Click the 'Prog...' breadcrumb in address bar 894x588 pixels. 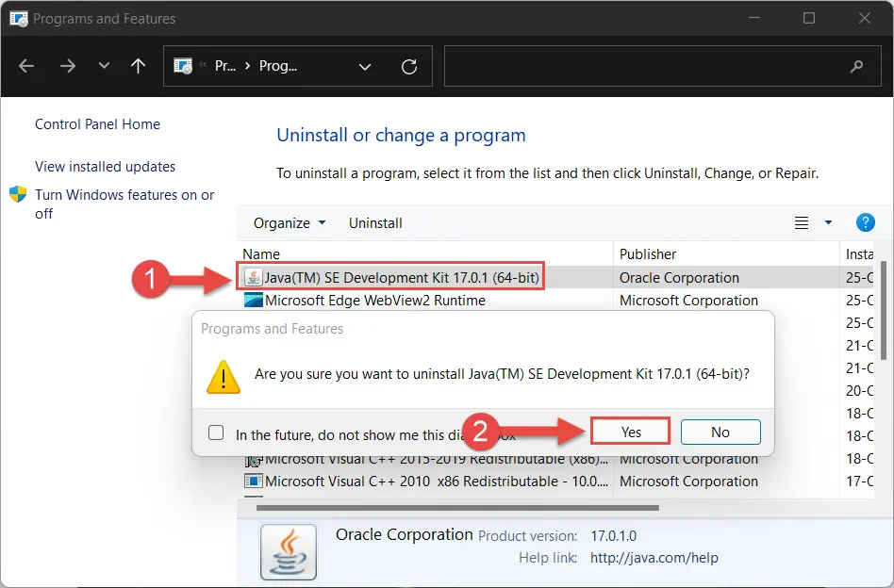point(278,66)
